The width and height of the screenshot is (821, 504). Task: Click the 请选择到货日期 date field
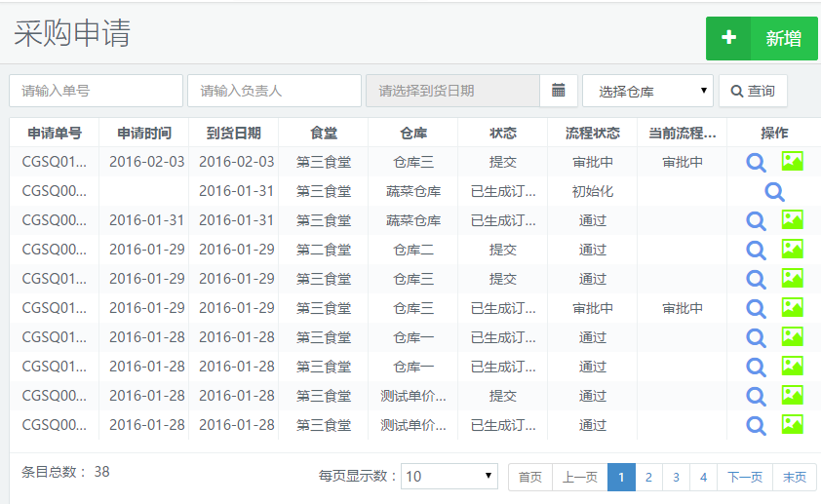(452, 91)
